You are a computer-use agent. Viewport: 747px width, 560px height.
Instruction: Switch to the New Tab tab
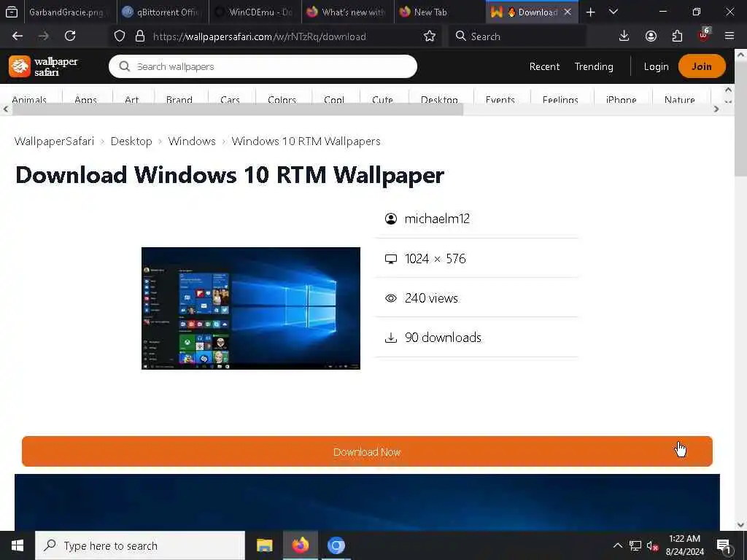[439, 12]
